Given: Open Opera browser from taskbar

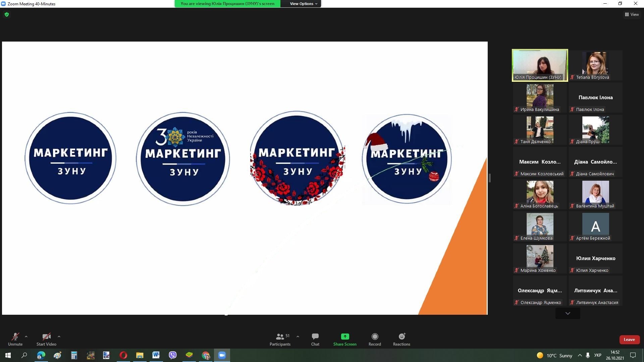Looking at the screenshot, I should coord(123,355).
